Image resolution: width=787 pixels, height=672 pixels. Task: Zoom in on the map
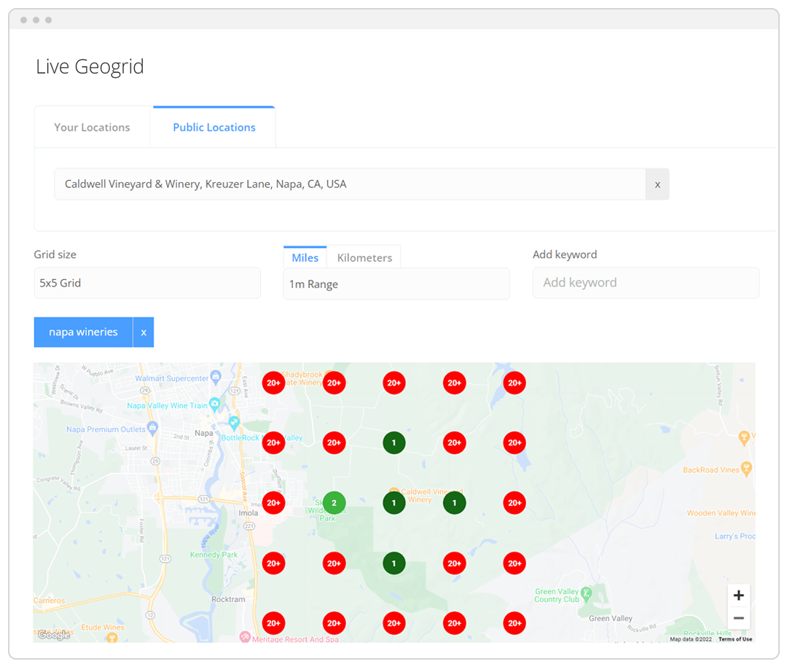pyautogui.click(x=738, y=595)
